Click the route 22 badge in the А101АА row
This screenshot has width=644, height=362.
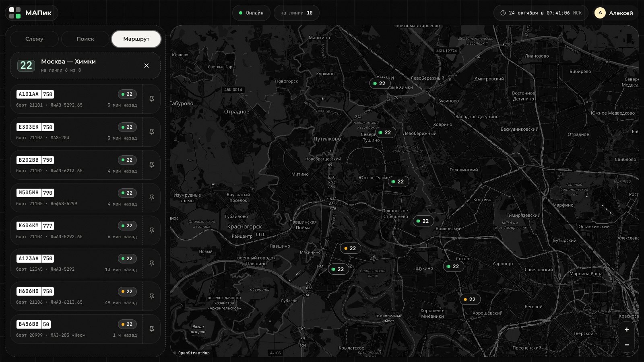coord(127,94)
